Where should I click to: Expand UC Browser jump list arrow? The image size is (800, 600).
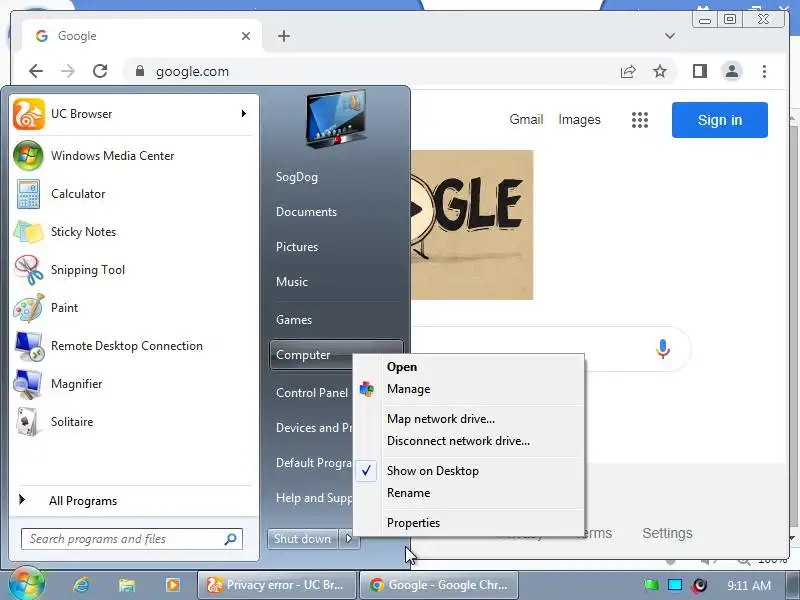(243, 113)
